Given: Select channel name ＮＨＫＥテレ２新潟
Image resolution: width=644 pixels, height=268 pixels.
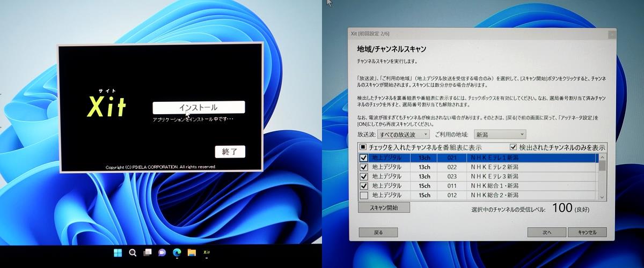Looking at the screenshot, I should point(495,167).
